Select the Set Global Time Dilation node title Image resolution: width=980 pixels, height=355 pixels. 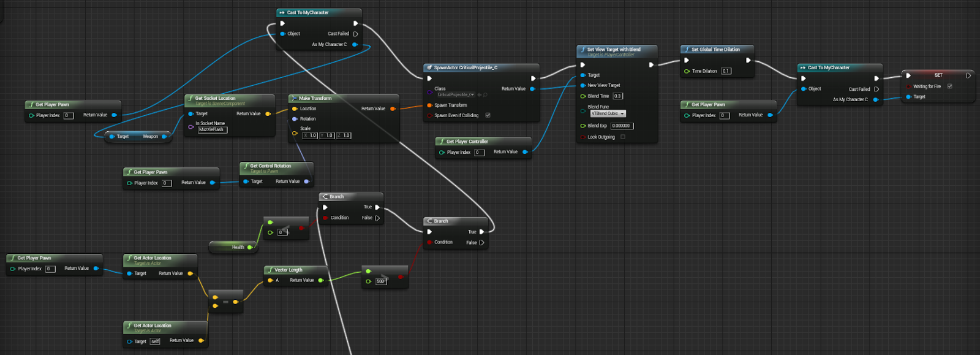715,50
